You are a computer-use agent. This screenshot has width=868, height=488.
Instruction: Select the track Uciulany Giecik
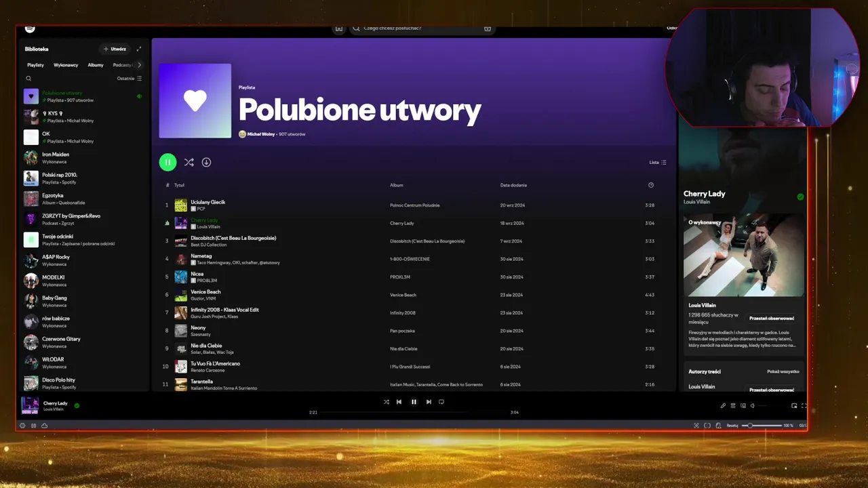click(414, 205)
